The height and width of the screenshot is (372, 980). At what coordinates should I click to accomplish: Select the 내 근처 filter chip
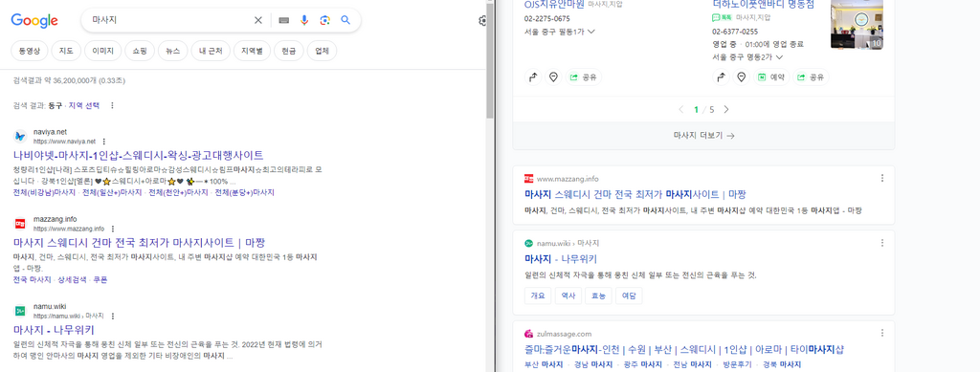point(212,52)
